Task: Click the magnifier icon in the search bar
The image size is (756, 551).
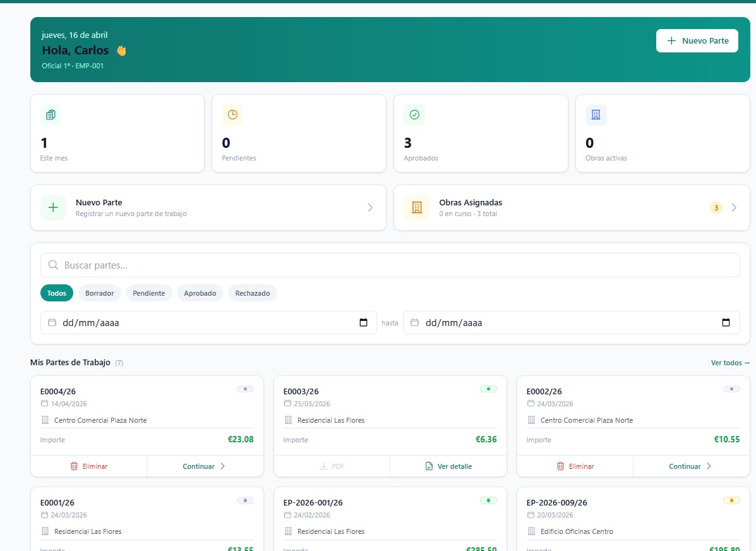Action: [x=53, y=265]
